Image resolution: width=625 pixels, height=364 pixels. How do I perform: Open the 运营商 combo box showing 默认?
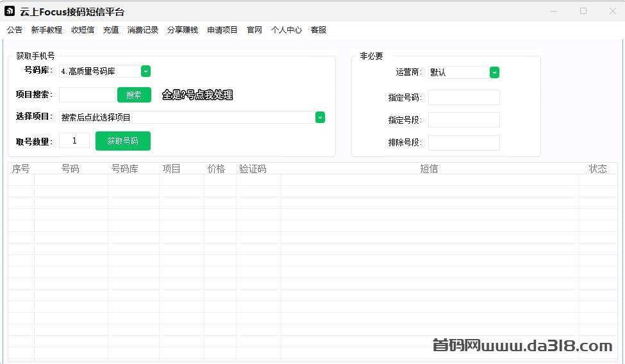[x=464, y=72]
